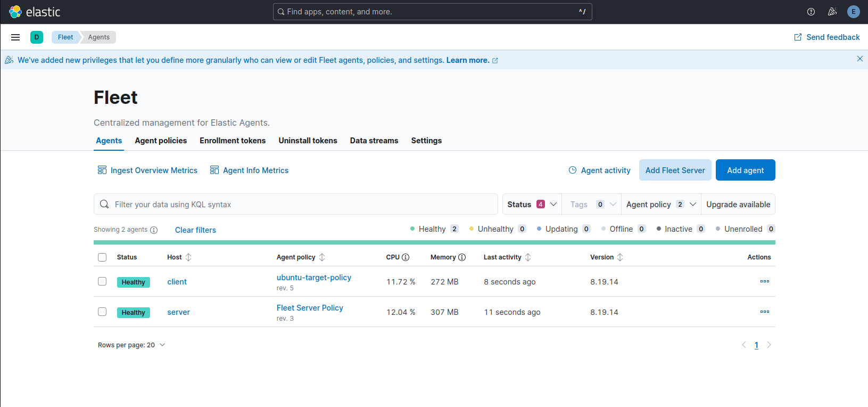868x407 pixels.
Task: Open the ubuntu-target-policy link
Action: tap(314, 278)
